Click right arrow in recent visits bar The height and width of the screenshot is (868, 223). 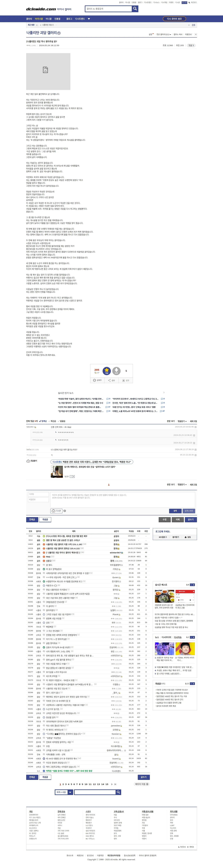coord(189,25)
